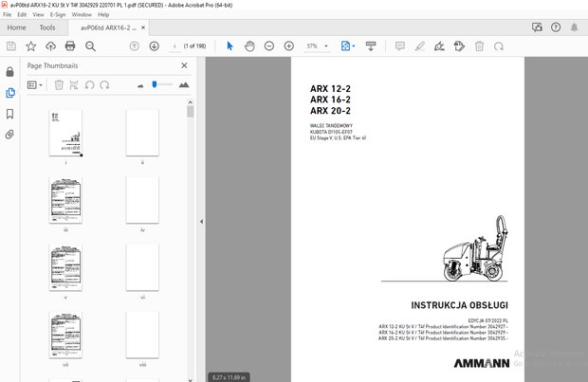588x382 pixels.
Task: Reduce thumbnail size small mountains icon
Action: click(x=140, y=86)
